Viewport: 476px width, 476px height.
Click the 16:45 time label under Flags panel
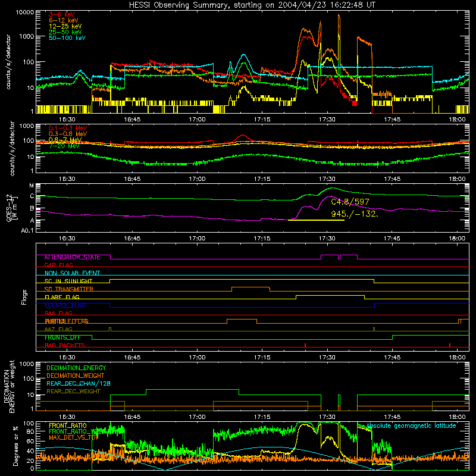tap(132, 358)
